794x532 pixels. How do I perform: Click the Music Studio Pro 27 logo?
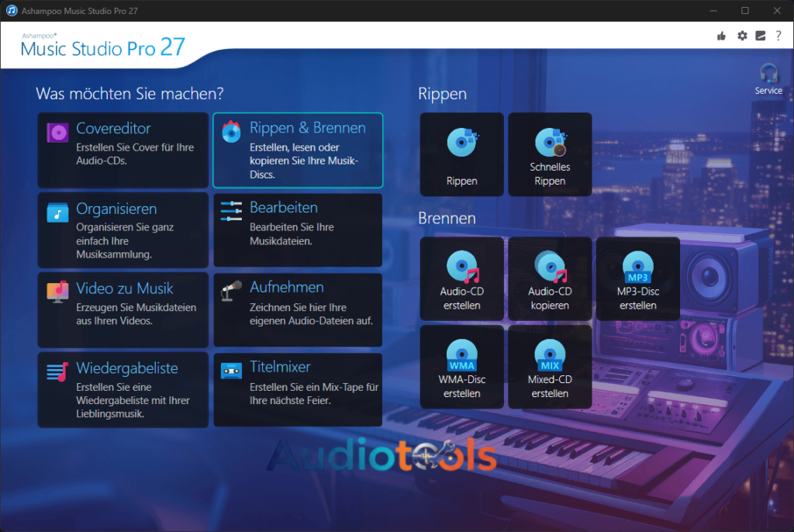tap(103, 46)
